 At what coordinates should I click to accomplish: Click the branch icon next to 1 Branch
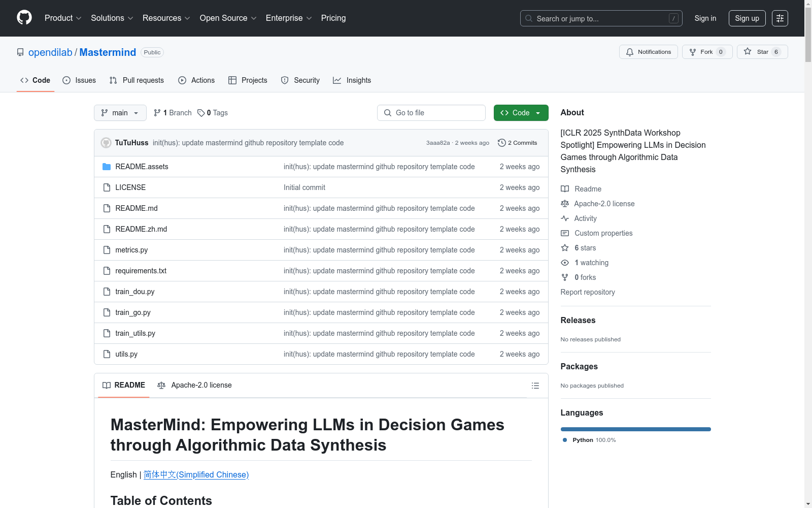[x=157, y=113]
